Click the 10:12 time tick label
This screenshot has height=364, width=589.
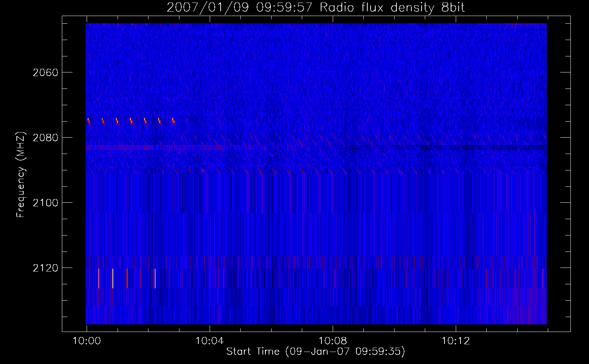tap(456, 341)
